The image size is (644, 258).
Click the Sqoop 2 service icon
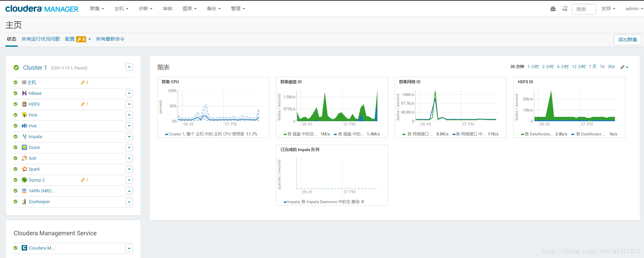(x=24, y=180)
